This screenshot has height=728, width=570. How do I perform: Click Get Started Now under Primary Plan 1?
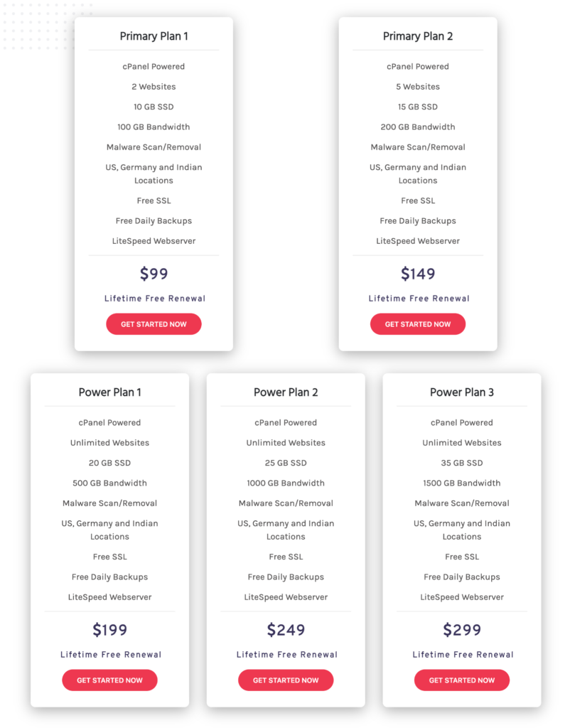154,324
